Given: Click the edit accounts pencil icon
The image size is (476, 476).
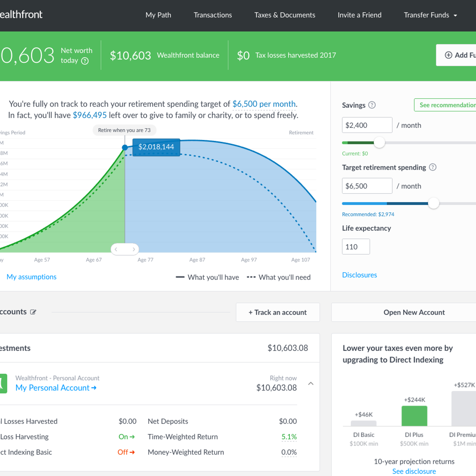Looking at the screenshot, I should point(33,312).
